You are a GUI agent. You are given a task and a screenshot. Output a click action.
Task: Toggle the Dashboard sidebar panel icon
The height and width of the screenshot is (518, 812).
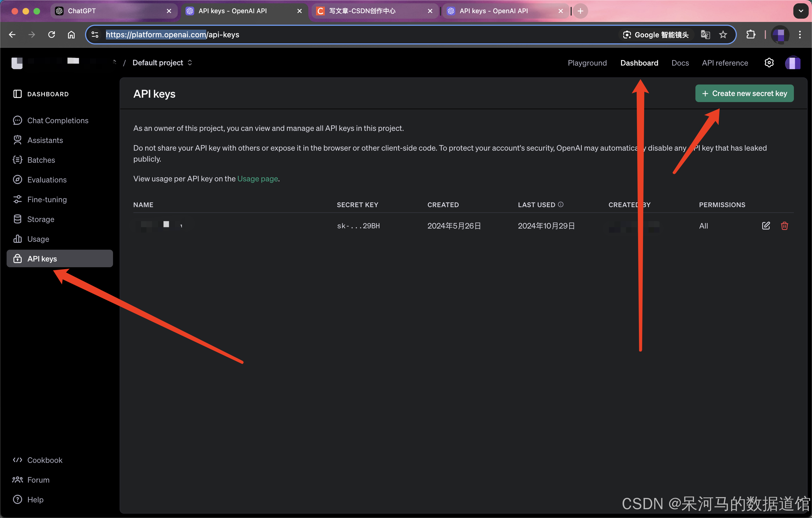pos(17,94)
